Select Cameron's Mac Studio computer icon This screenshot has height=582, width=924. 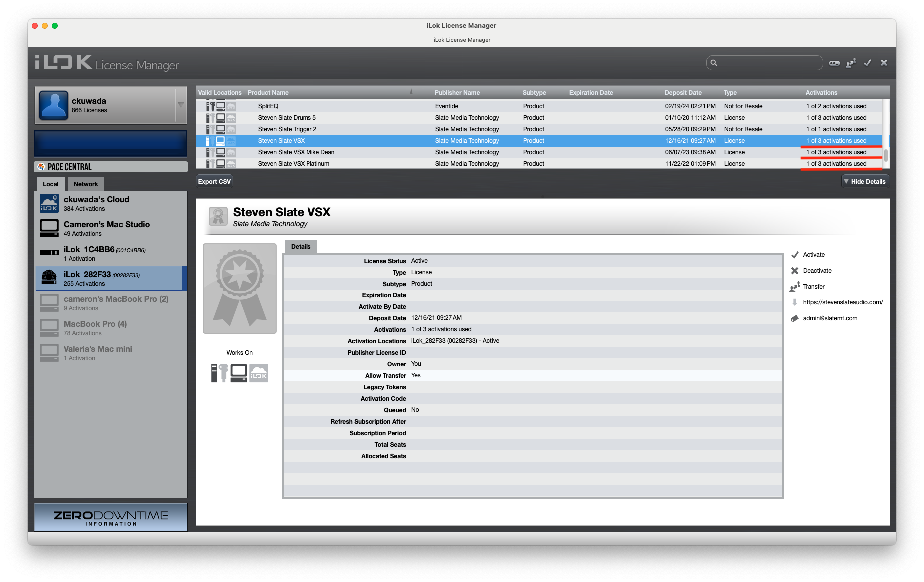point(49,228)
